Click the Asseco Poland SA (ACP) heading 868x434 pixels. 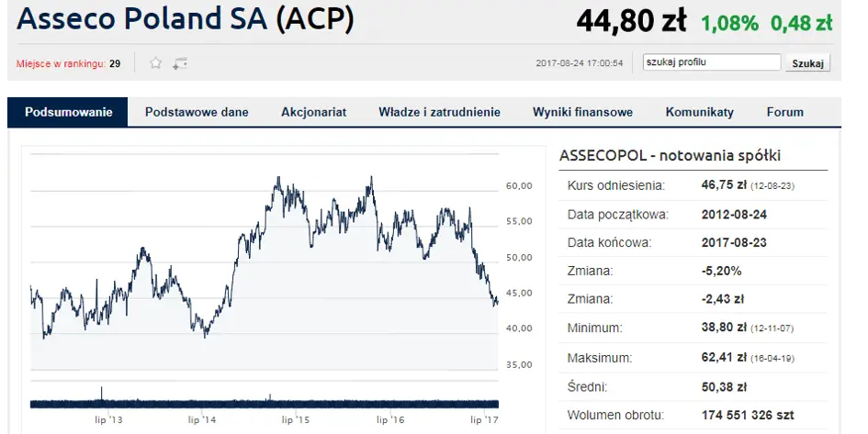click(186, 20)
